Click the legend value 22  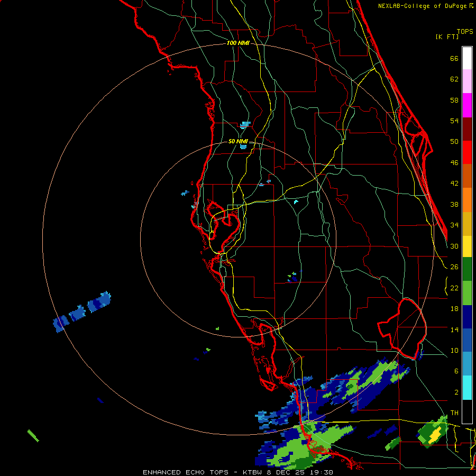pos(454,288)
